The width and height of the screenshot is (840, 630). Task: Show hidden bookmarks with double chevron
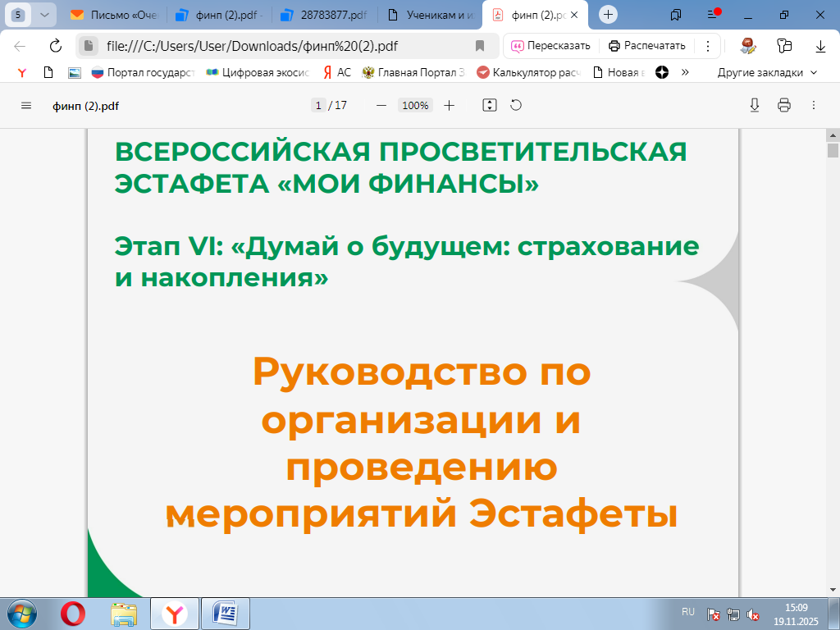(685, 72)
